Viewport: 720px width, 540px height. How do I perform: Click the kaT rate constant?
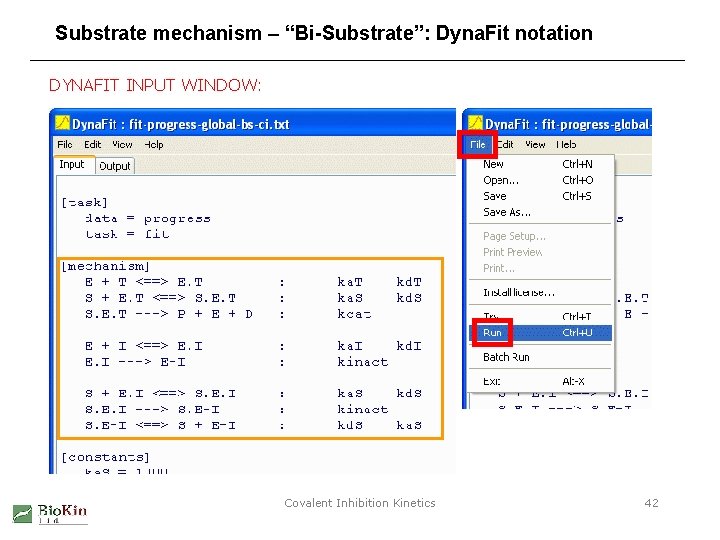(x=350, y=282)
